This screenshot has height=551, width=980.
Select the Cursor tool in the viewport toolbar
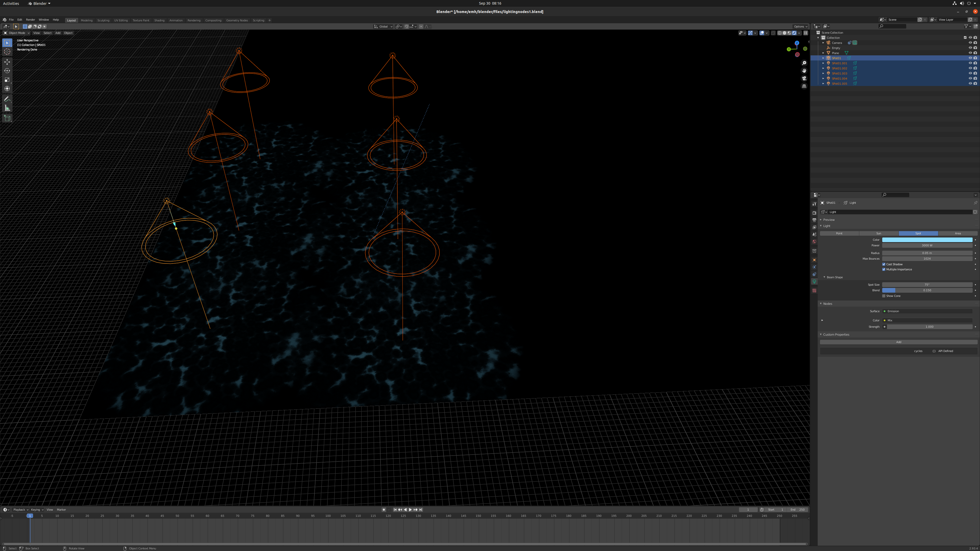[7, 52]
